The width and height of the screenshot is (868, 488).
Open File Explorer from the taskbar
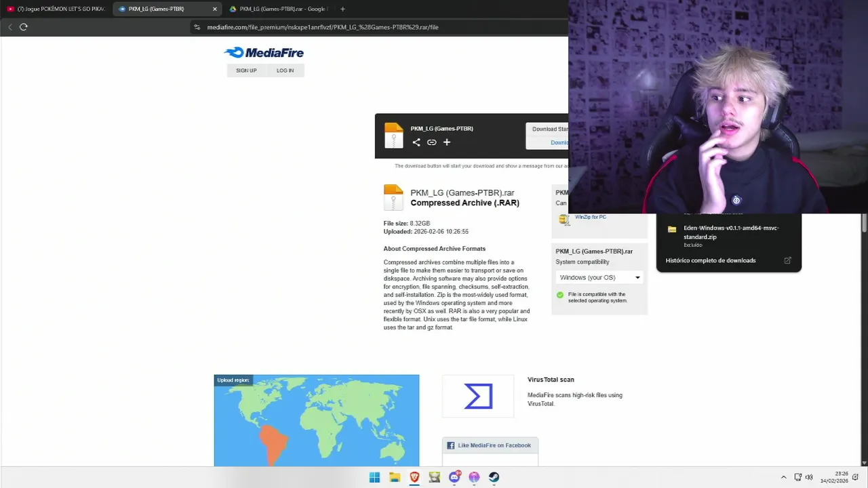[395, 477]
